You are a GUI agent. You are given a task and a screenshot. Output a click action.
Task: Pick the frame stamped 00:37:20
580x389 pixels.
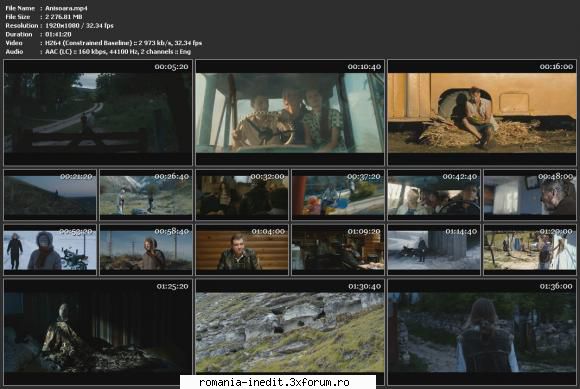[x=338, y=195]
